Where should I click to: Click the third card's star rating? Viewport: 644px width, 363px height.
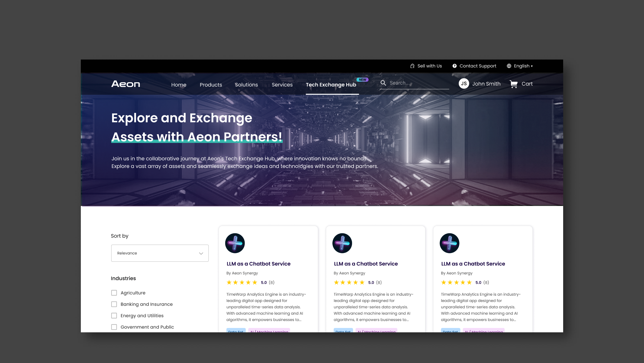coord(456,282)
